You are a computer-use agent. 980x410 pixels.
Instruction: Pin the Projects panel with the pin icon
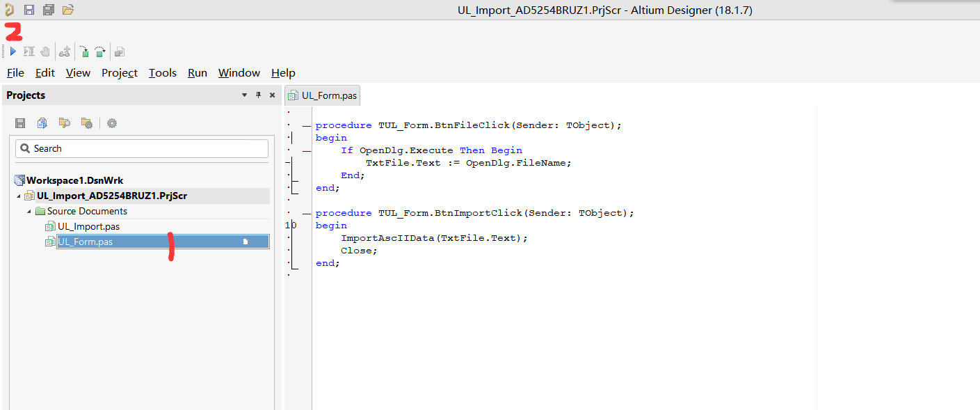point(258,95)
